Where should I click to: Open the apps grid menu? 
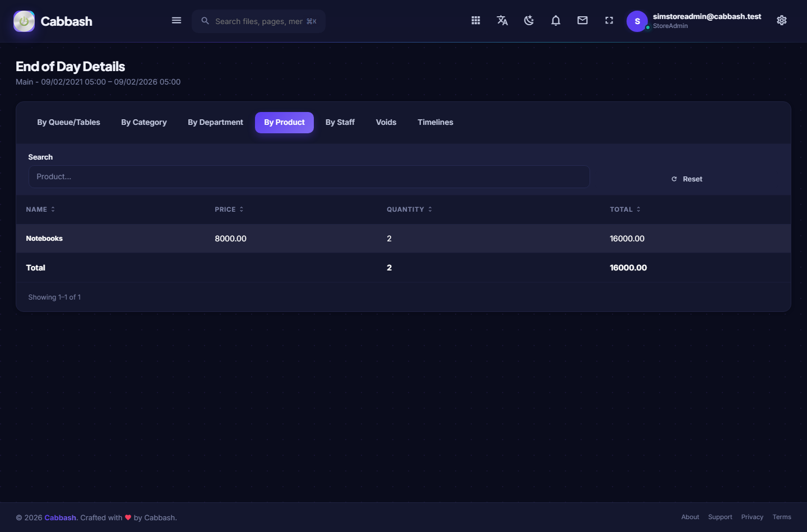(x=476, y=21)
